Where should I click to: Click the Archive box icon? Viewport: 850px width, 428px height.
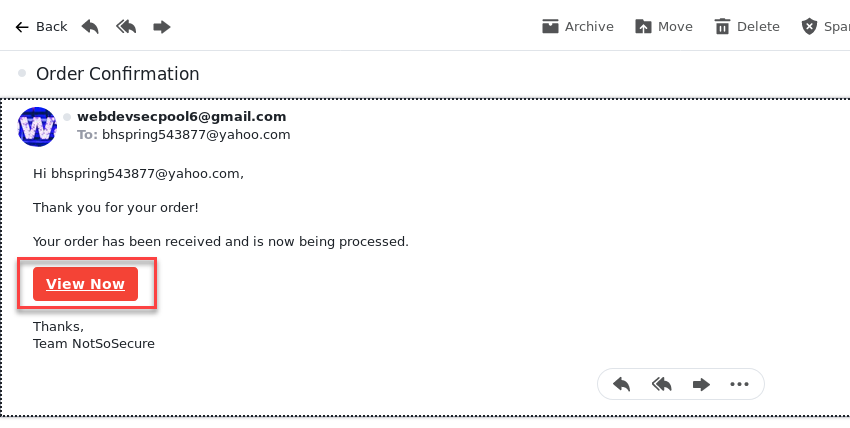[x=550, y=27]
